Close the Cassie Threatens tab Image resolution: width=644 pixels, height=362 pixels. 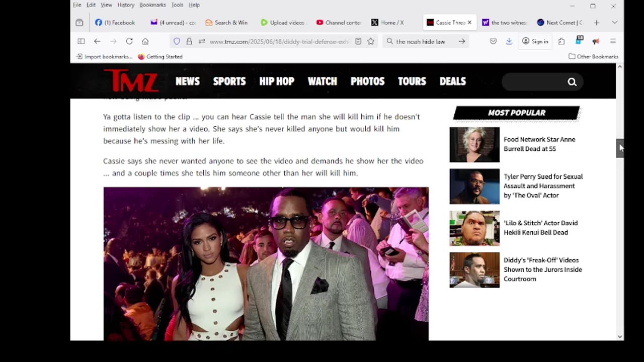[469, 23]
